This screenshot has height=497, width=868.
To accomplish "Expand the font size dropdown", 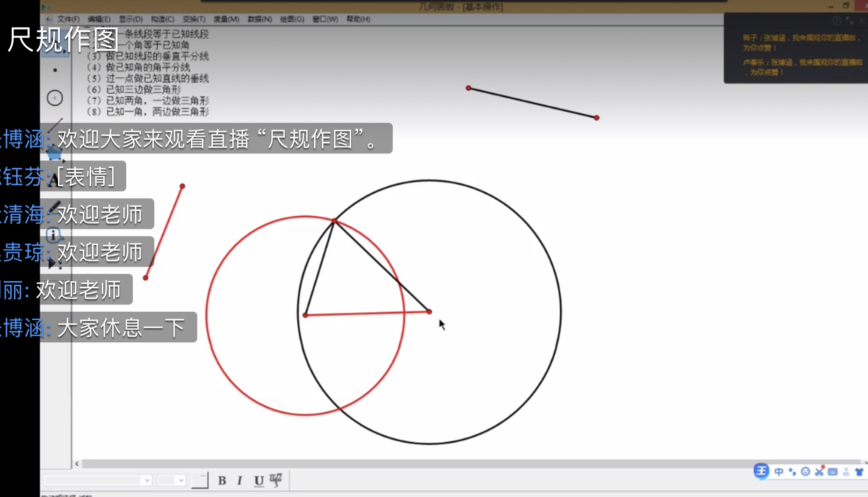I will tap(181, 480).
